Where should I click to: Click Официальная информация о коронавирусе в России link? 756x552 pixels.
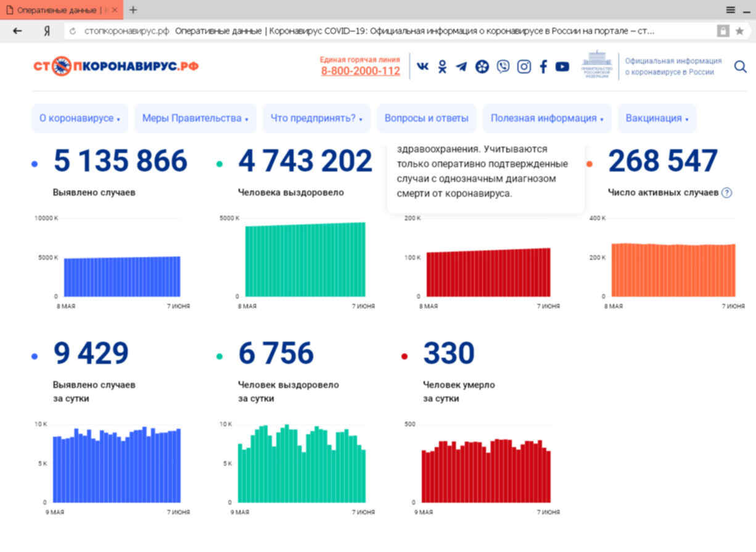coord(673,67)
